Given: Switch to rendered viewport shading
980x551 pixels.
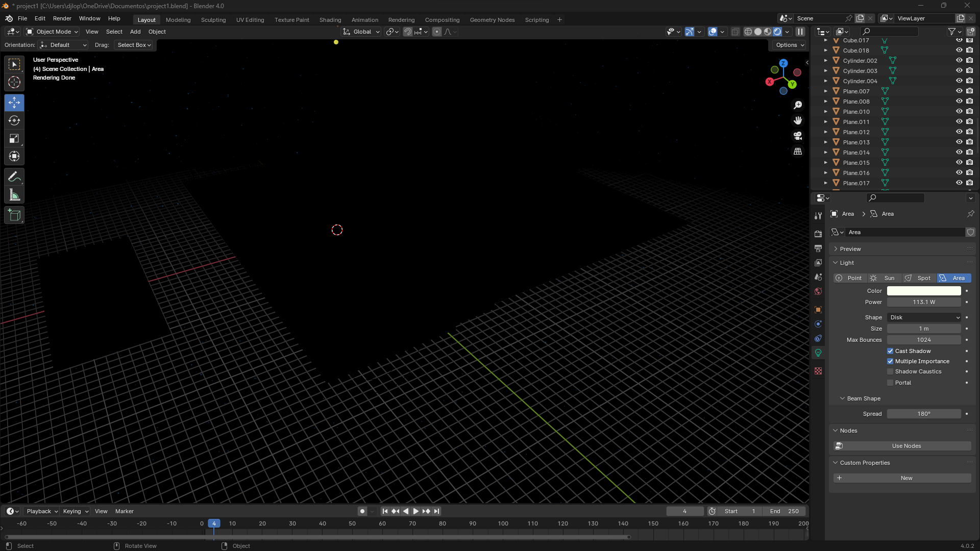Looking at the screenshot, I should pyautogui.click(x=777, y=32).
